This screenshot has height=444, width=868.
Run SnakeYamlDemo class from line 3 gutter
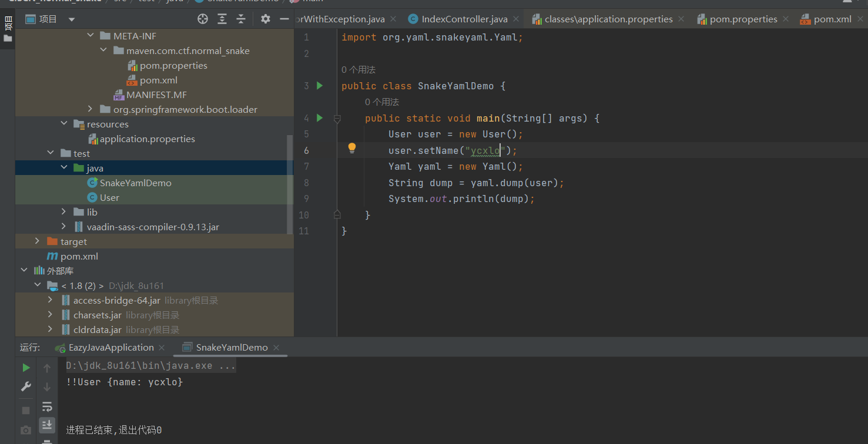coord(320,86)
